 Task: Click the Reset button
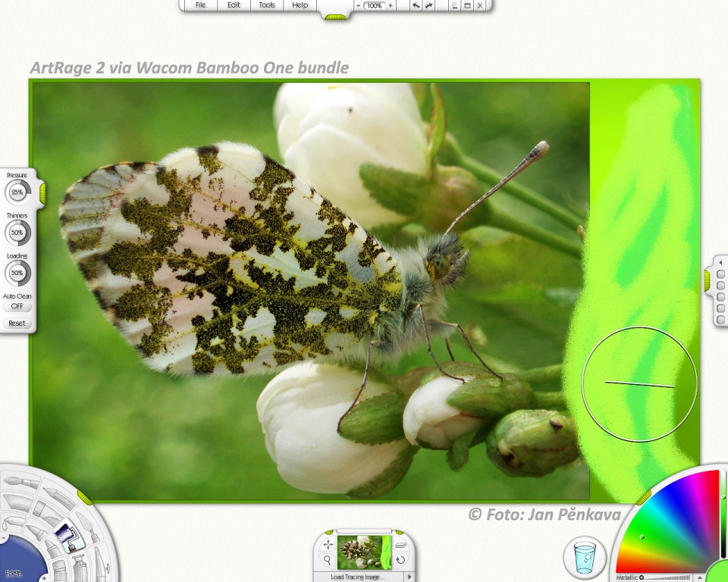click(x=17, y=324)
